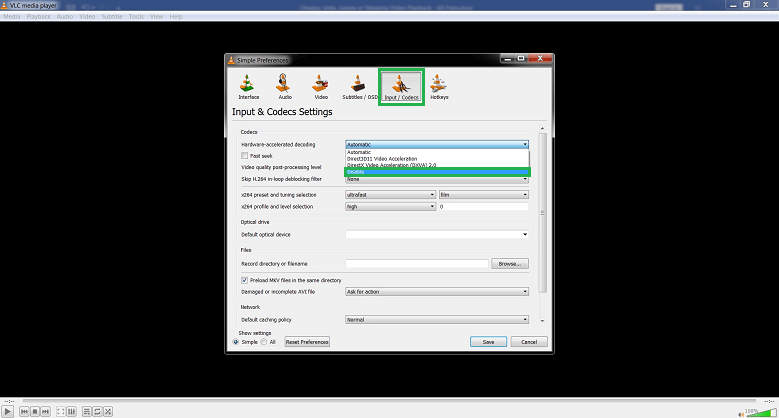
Task: Open the Playback menu
Action: coord(39,16)
